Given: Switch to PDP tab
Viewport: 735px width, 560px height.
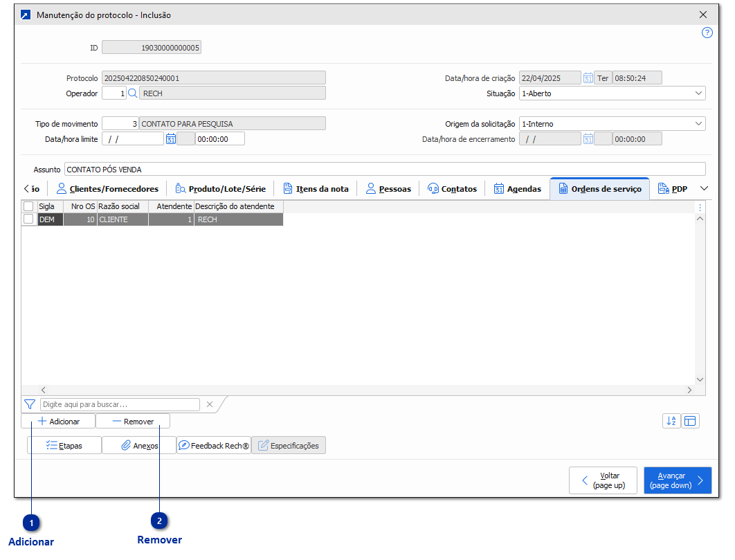Looking at the screenshot, I should pyautogui.click(x=673, y=188).
